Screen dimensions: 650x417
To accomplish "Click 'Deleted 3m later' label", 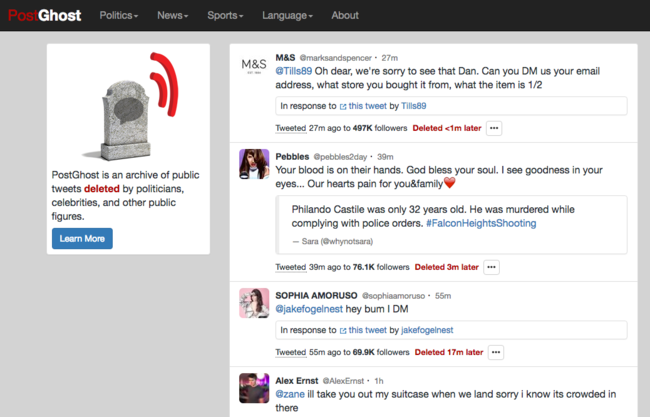I will pos(446,267).
